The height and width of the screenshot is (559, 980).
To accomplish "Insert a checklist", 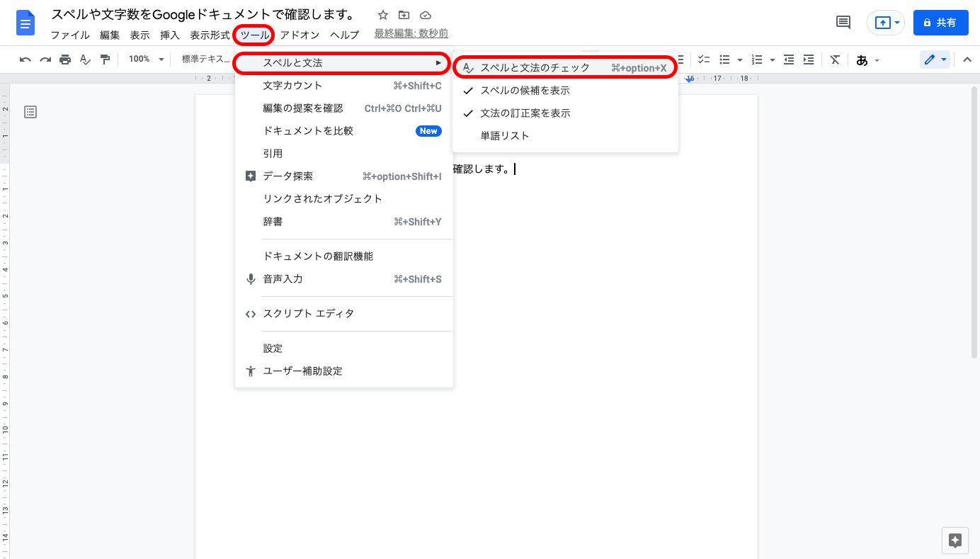I will click(704, 60).
